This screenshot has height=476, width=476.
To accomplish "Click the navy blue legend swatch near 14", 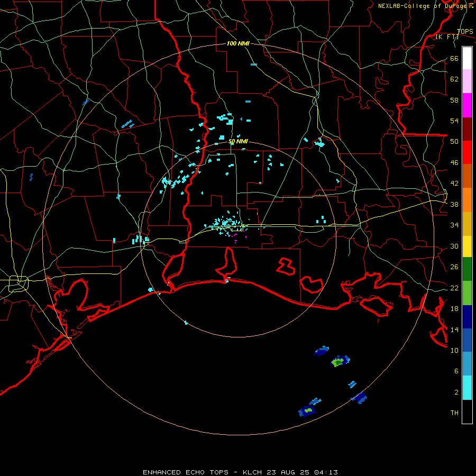I will (467, 317).
